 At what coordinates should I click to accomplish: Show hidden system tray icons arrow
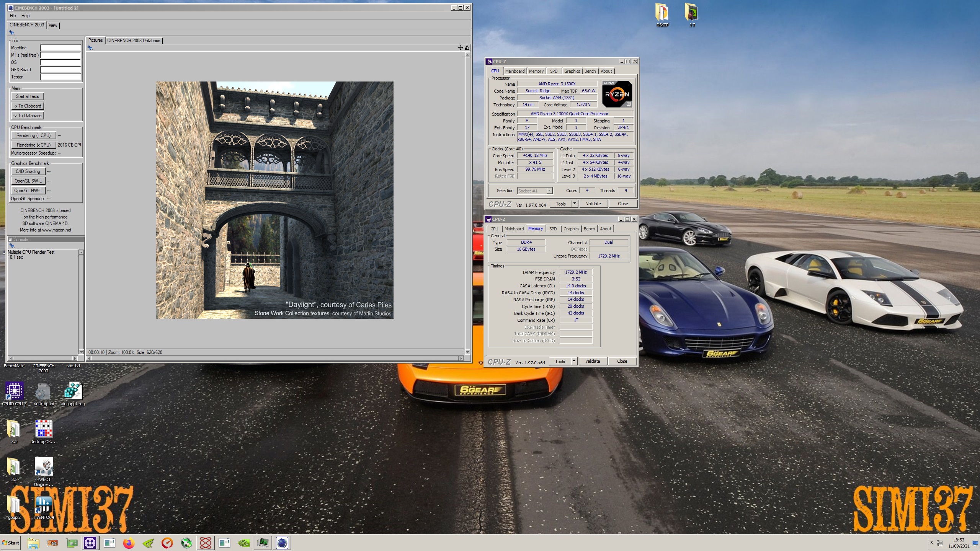[x=931, y=542]
